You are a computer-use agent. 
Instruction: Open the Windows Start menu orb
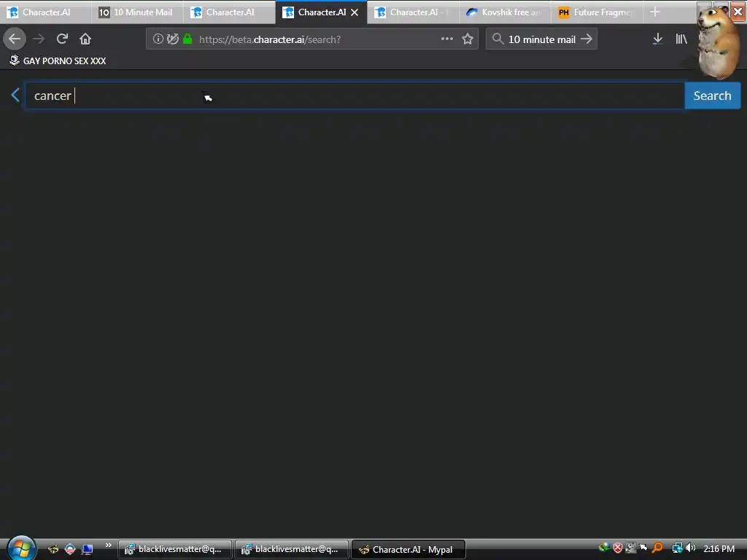coord(21,548)
